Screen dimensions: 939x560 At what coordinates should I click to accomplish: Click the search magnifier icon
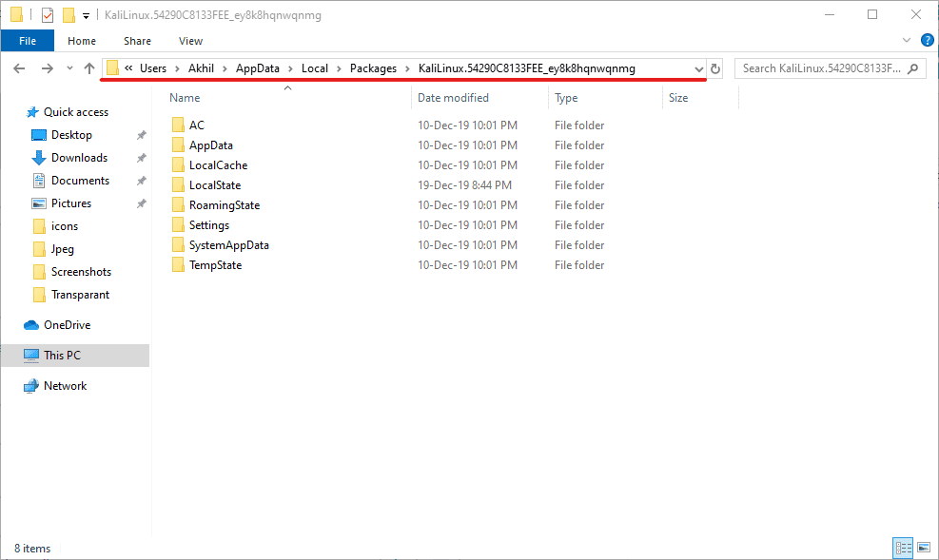click(x=912, y=68)
